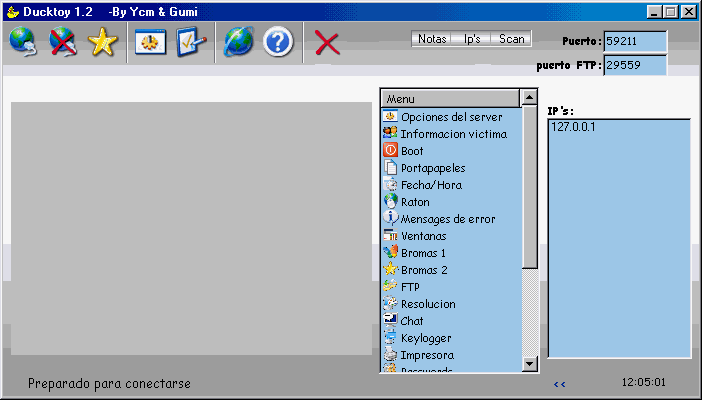Switch to the Notas tab
The image size is (702, 400).
coord(432,39)
